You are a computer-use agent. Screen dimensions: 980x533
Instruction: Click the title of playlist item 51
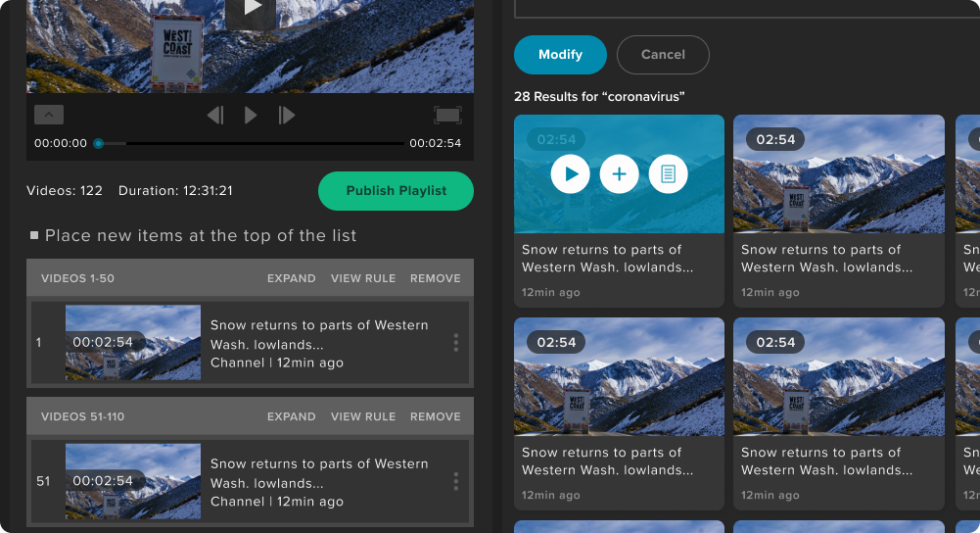(x=319, y=473)
